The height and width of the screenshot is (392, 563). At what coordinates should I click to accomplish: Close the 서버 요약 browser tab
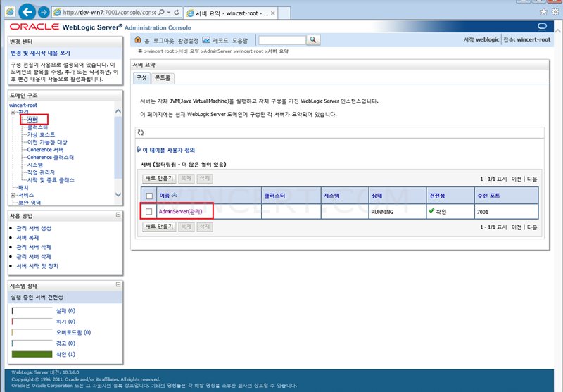tap(273, 13)
